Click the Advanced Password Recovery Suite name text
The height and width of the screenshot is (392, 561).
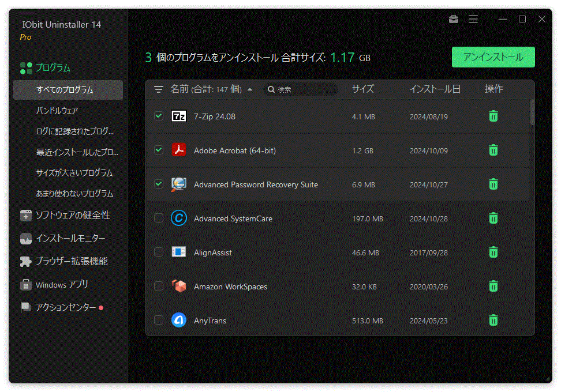(x=256, y=184)
